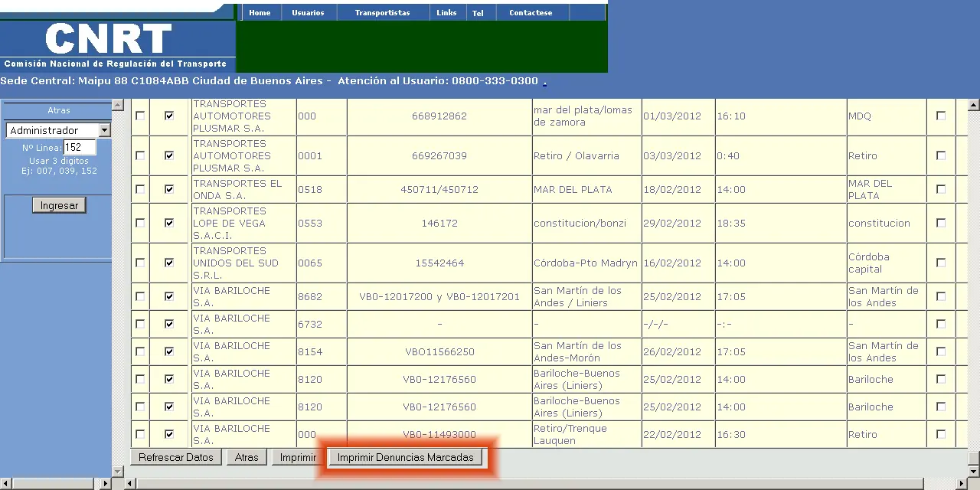
Task: Uncheck the checked box for Lope de Vega
Action: pos(169,223)
